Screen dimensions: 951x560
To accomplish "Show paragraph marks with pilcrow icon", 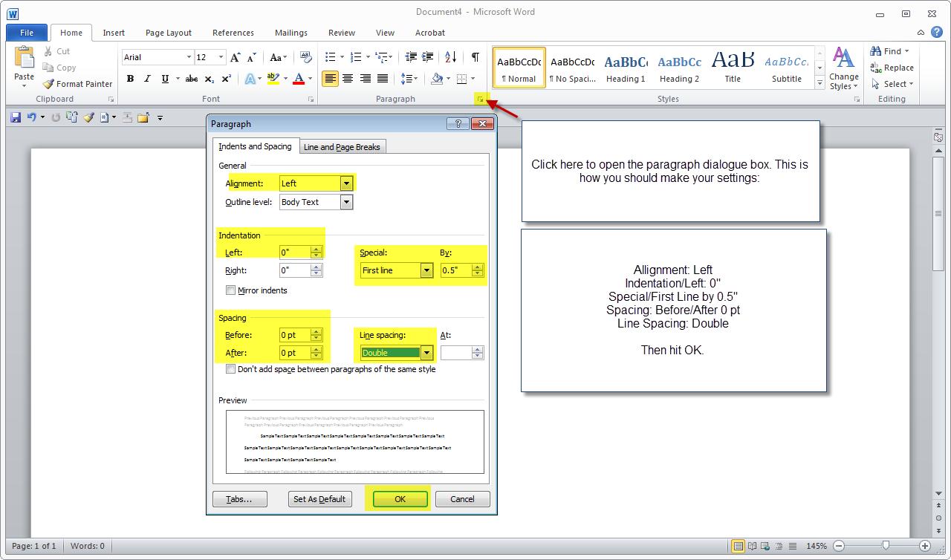I will [475, 57].
